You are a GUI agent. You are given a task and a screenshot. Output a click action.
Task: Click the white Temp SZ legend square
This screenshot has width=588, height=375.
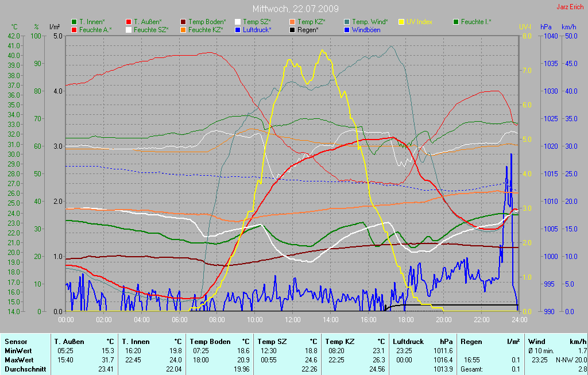(x=238, y=22)
